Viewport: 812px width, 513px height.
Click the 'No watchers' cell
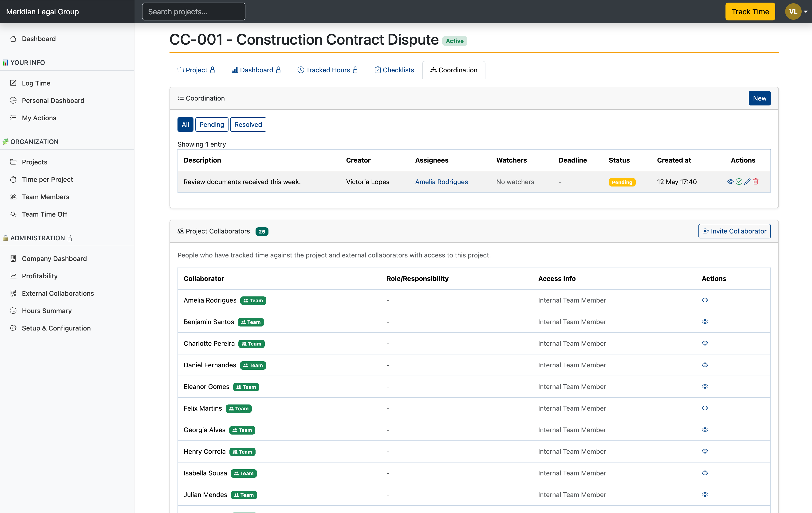515,182
